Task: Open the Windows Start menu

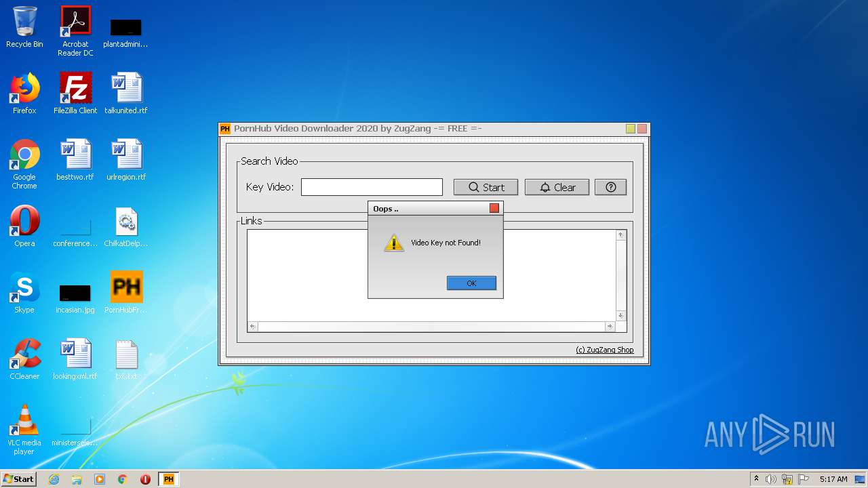Action: 19,479
